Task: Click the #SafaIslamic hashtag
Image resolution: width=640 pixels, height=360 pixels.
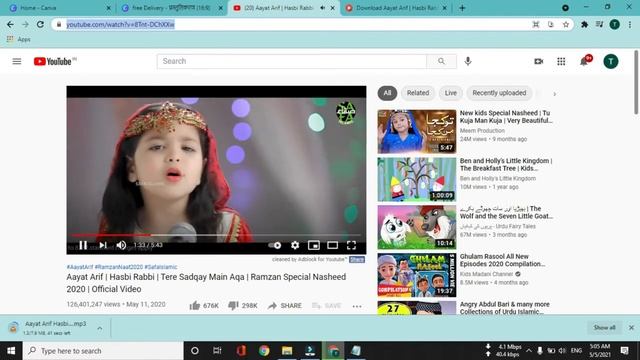Action: [161, 267]
